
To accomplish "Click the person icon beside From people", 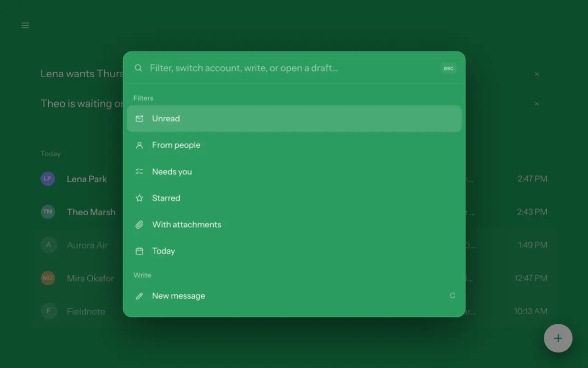I will click(140, 145).
